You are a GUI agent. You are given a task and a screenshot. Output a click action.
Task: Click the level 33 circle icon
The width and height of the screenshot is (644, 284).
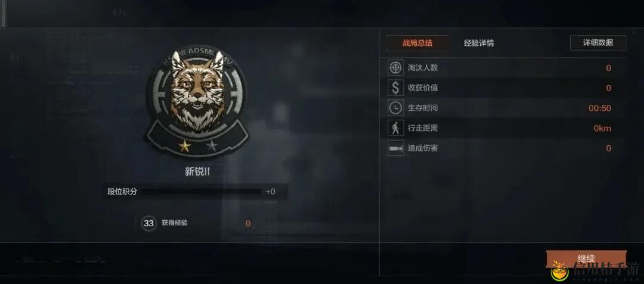click(x=148, y=223)
